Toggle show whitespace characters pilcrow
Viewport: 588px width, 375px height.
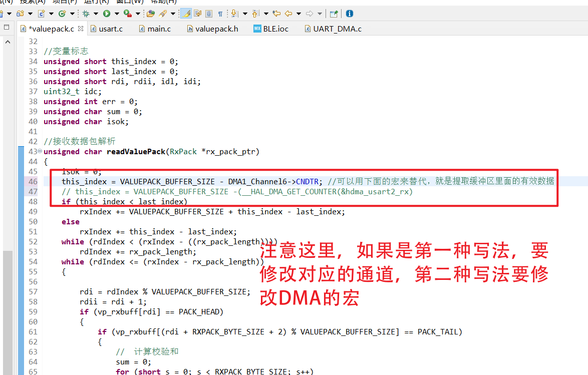[220, 14]
